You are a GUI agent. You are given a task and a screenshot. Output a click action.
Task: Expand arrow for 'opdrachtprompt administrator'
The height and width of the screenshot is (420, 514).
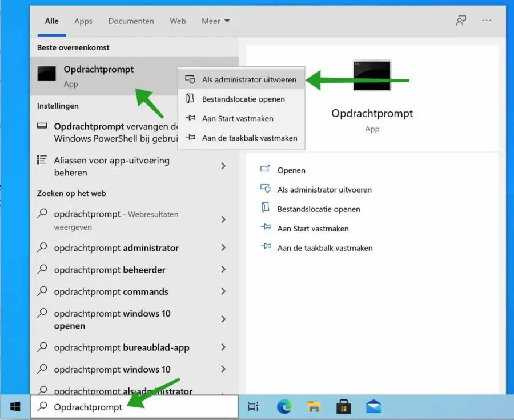point(223,247)
